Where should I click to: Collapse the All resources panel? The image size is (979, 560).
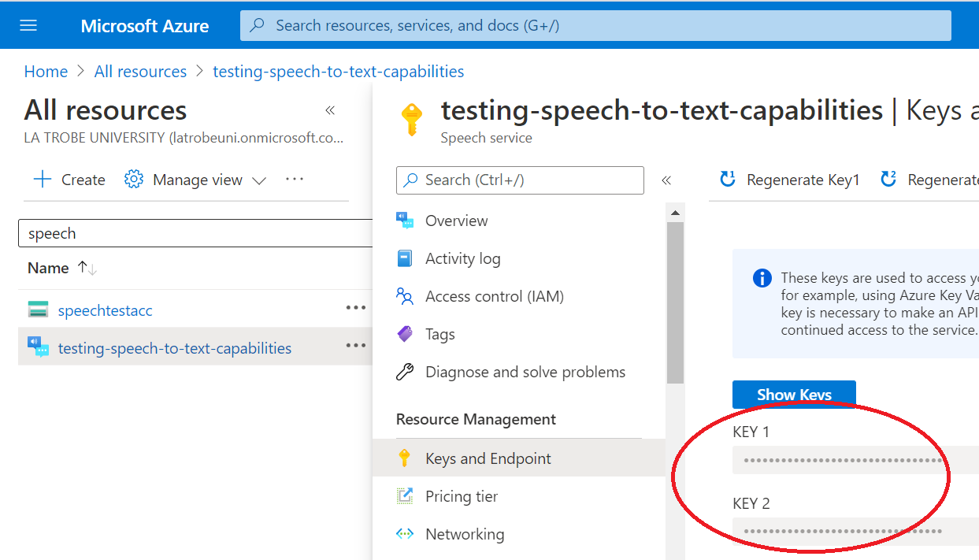coord(331,110)
